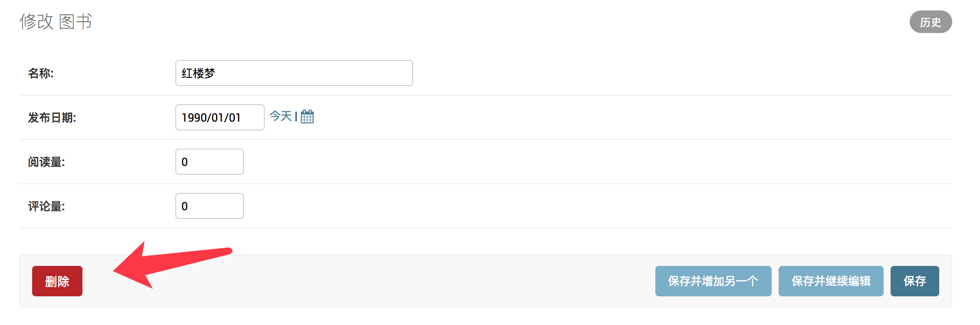Viewport: 980px width, 325px height.
Task: Click the separator bar beside 今天
Action: pos(296,116)
